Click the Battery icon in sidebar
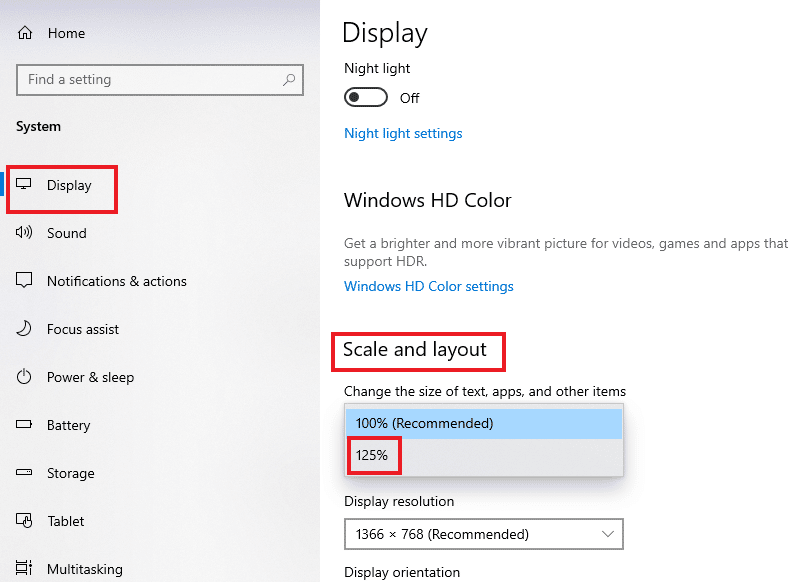This screenshot has height=582, width=794. click(x=26, y=425)
